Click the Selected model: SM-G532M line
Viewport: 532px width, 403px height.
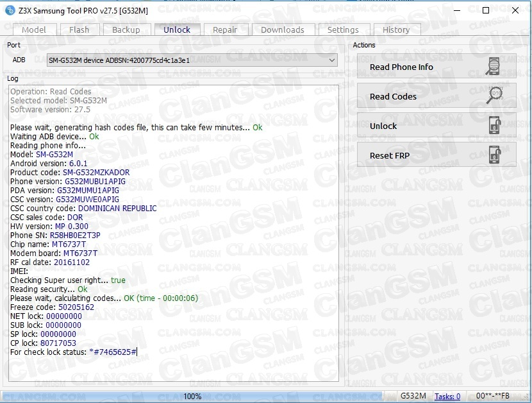[x=58, y=101]
